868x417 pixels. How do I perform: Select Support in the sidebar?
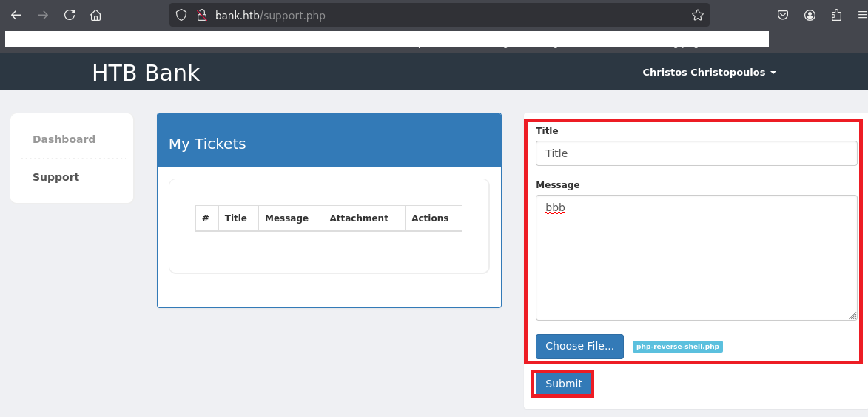point(55,177)
